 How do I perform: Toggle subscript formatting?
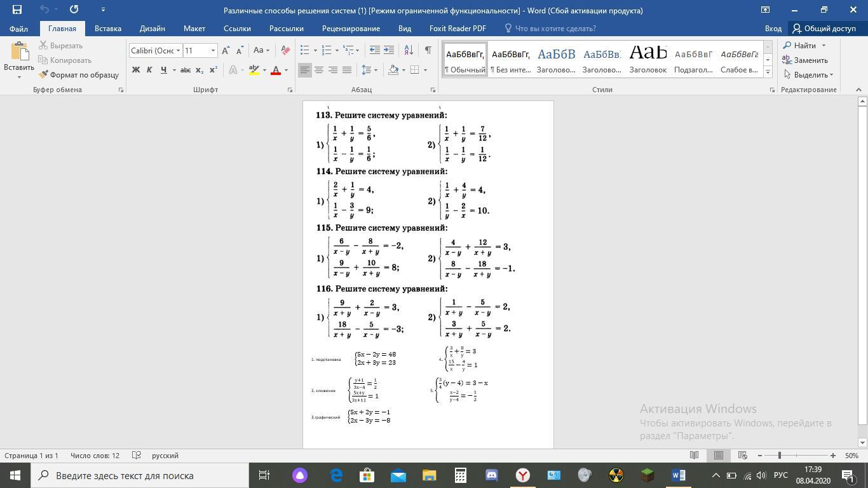(200, 70)
